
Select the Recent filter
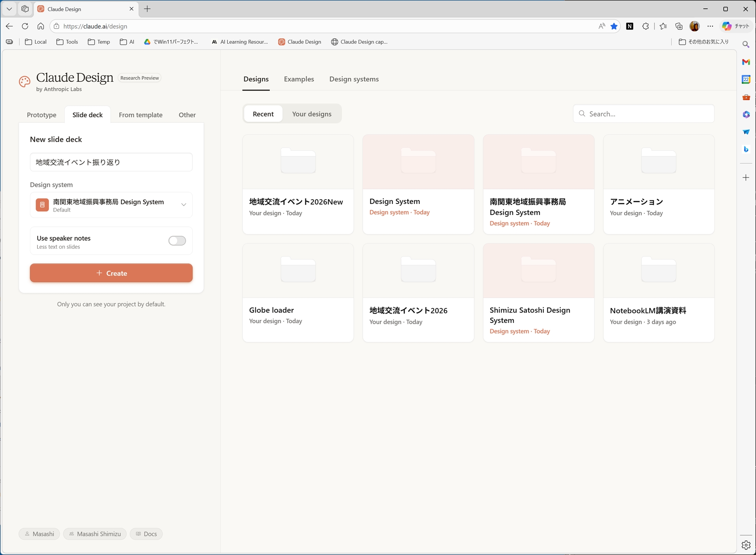(263, 114)
